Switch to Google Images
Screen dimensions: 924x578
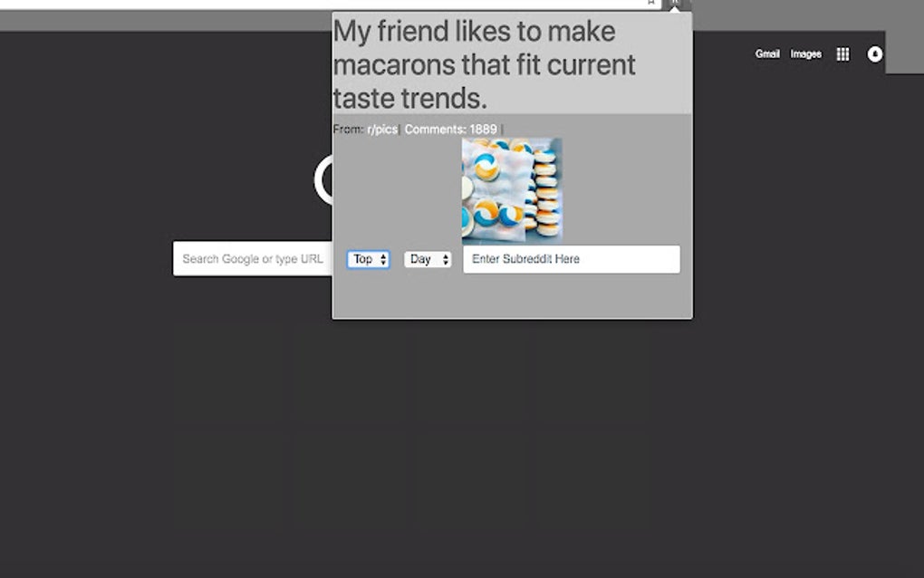804,54
